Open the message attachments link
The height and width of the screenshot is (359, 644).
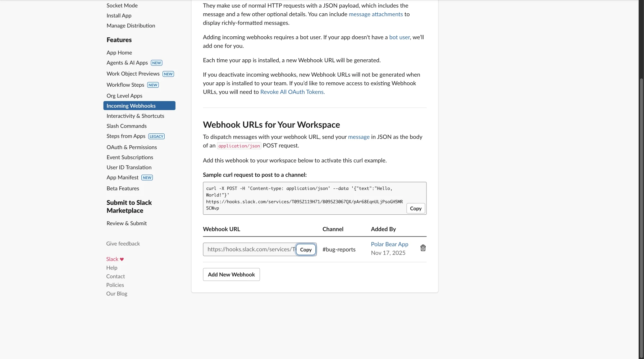click(376, 14)
